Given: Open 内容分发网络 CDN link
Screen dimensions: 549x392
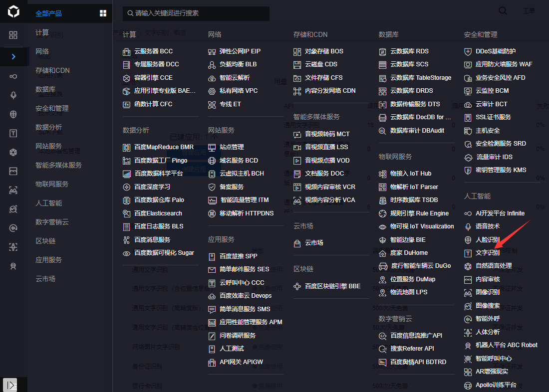Looking at the screenshot, I should pyautogui.click(x=330, y=91).
